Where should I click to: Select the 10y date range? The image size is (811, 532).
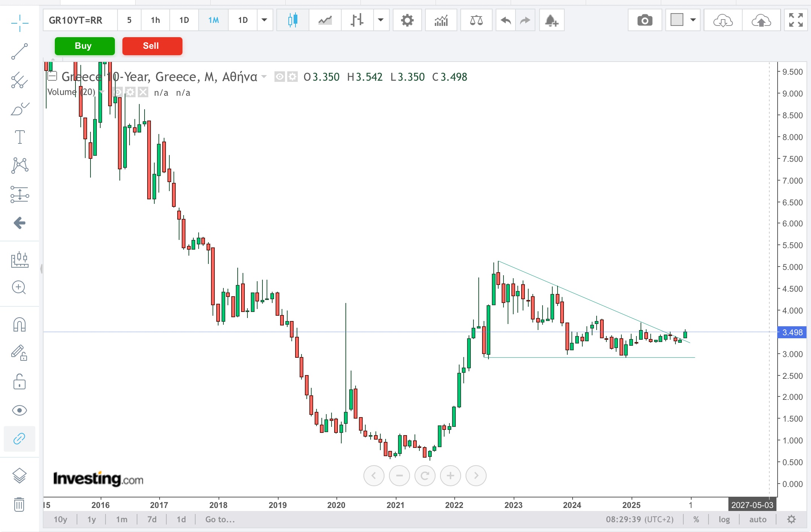tap(60, 519)
